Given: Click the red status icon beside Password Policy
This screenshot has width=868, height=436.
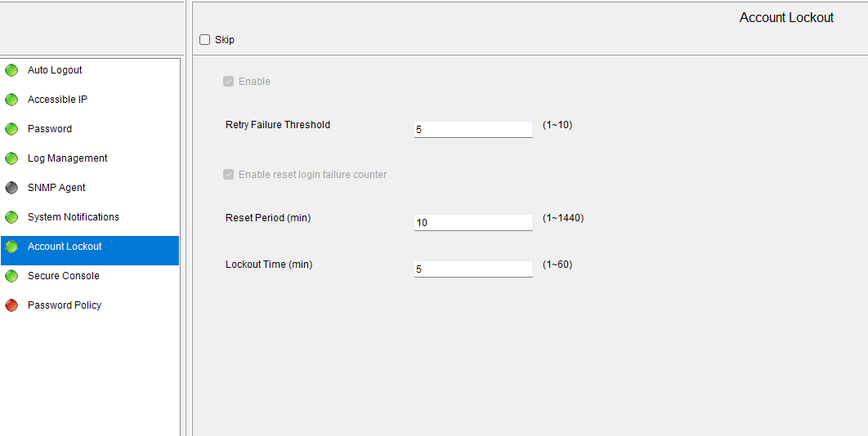Looking at the screenshot, I should [x=11, y=305].
